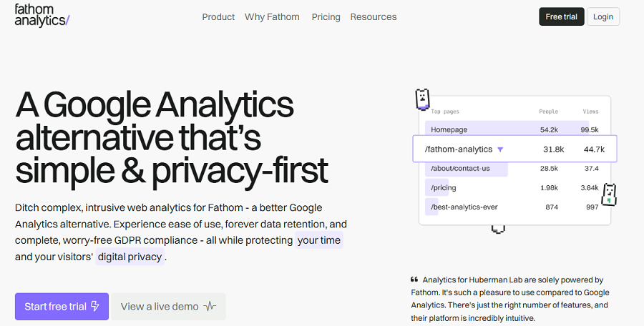Click the pulse icon on View a live demo
This screenshot has height=326, width=644.
(x=210, y=306)
